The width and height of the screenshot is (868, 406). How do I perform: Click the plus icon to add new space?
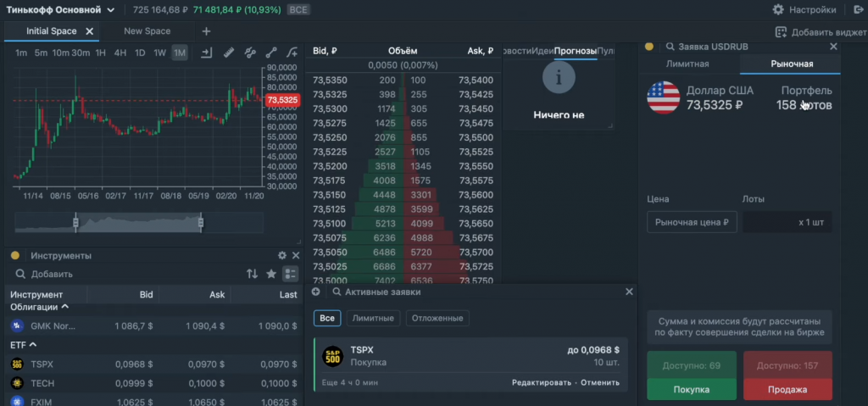point(206,31)
